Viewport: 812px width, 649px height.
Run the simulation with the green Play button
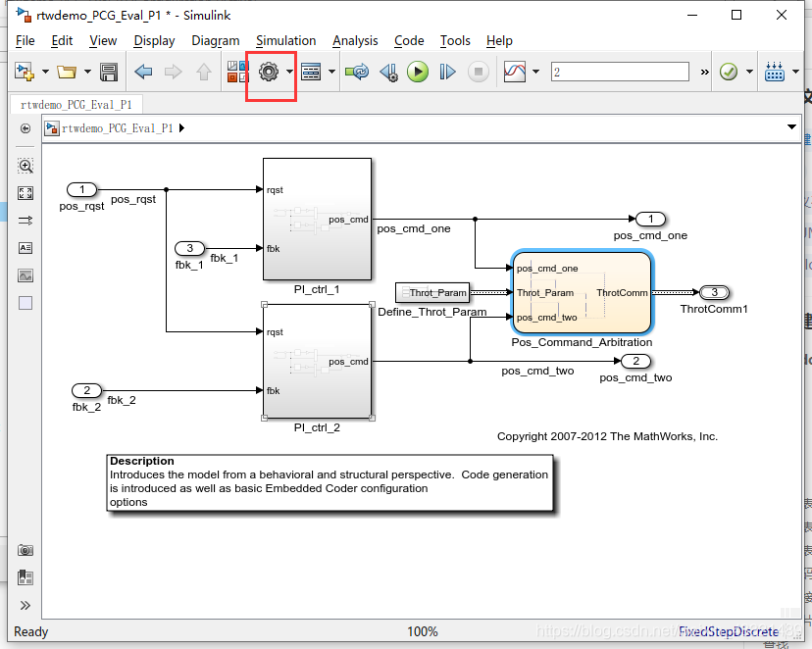tap(418, 72)
